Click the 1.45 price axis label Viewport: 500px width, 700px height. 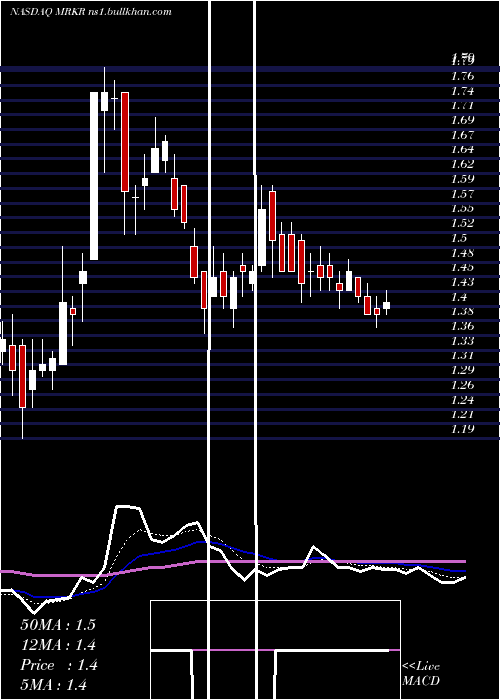[462, 267]
